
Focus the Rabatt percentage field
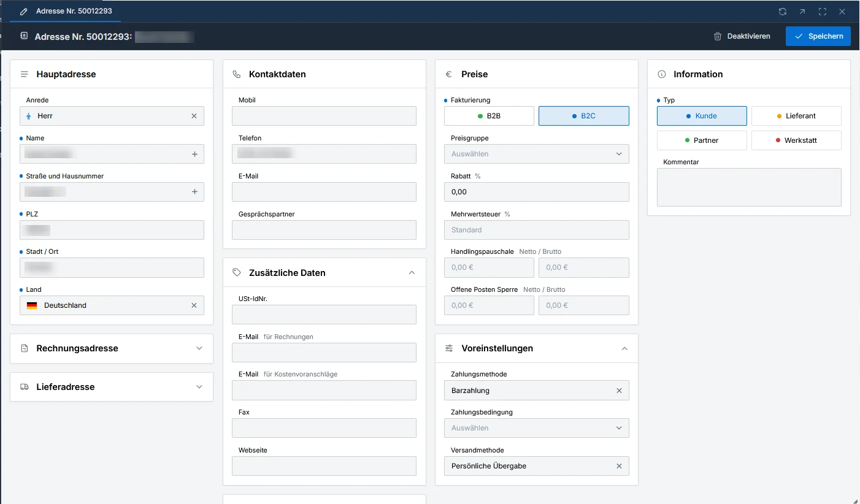(x=537, y=192)
